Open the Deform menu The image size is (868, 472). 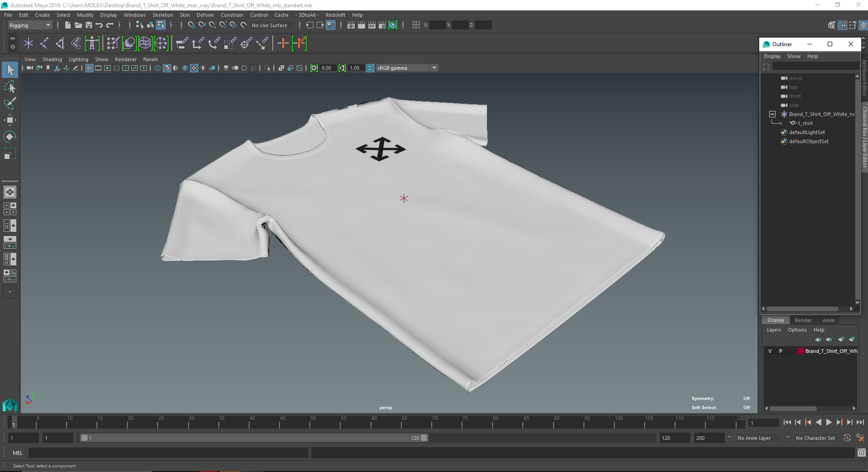(x=205, y=15)
